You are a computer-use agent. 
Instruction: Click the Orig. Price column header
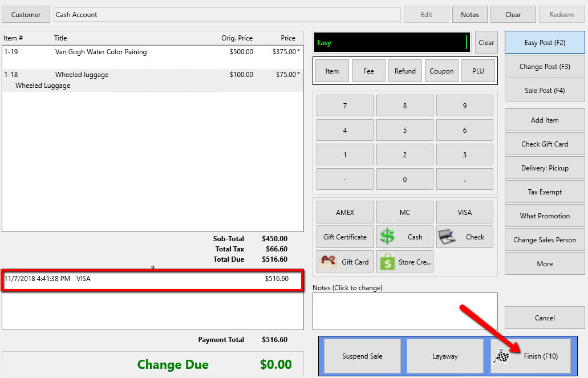click(x=237, y=38)
